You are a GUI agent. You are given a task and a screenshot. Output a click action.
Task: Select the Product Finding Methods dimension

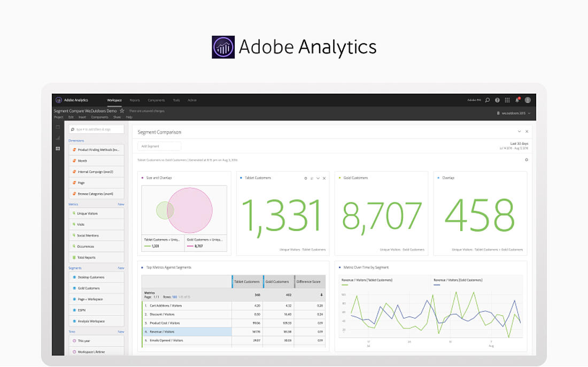point(96,150)
